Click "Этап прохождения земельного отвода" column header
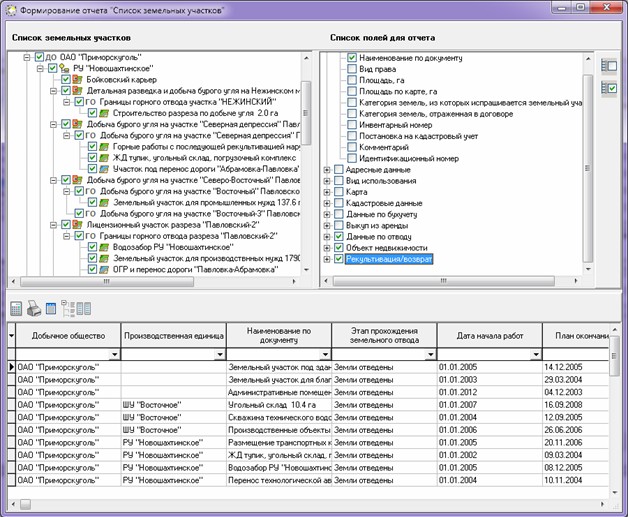Screen dimensions: 628x517 pyautogui.click(x=384, y=335)
